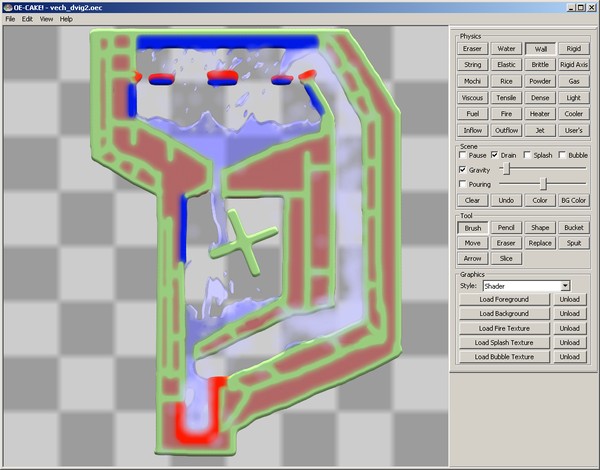This screenshot has width=600, height=470.
Task: Turn on the Pouring checkbox
Action: [x=462, y=184]
